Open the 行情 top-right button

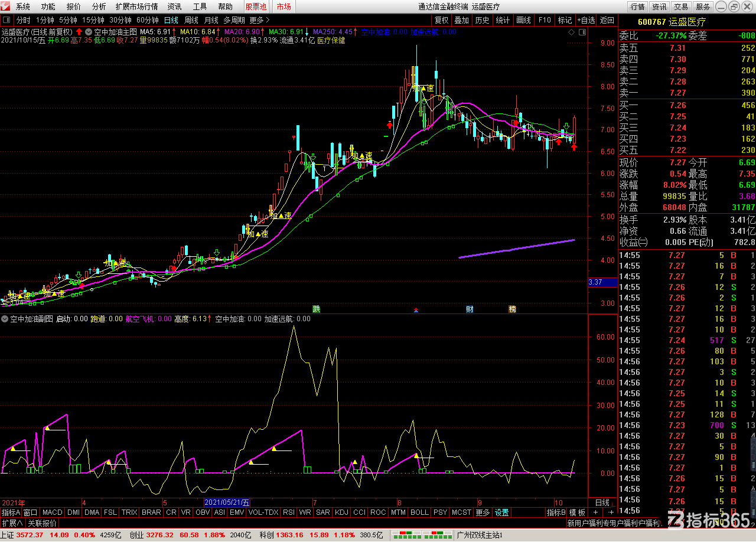click(637, 6)
